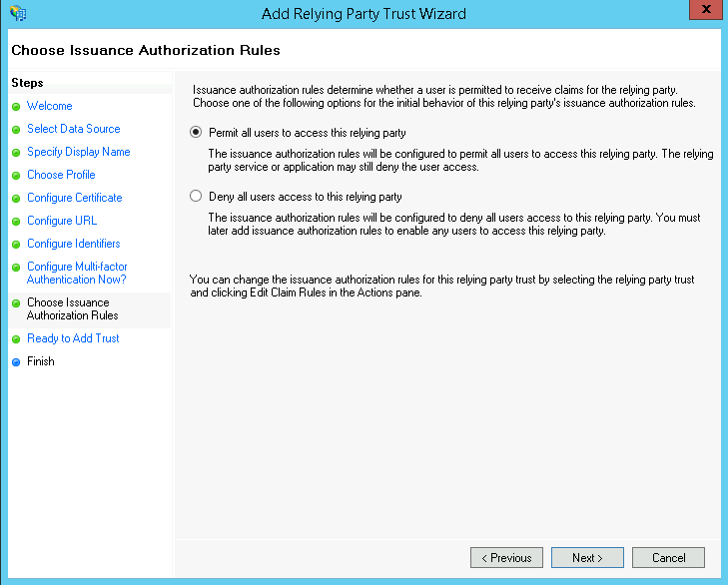This screenshot has width=728, height=585.
Task: Click green bullet beside Welcome
Action: pyautogui.click(x=16, y=107)
